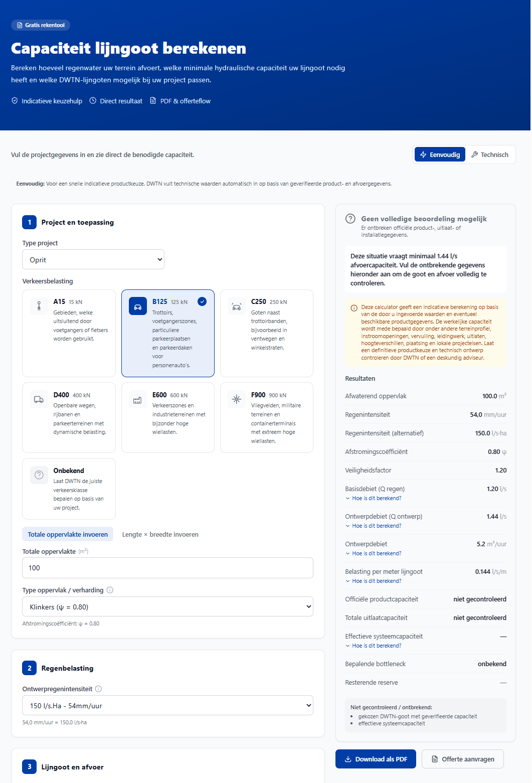This screenshot has width=532, height=783.
Task: Click the Lijngoot en afvoer heading
Action: [73, 767]
